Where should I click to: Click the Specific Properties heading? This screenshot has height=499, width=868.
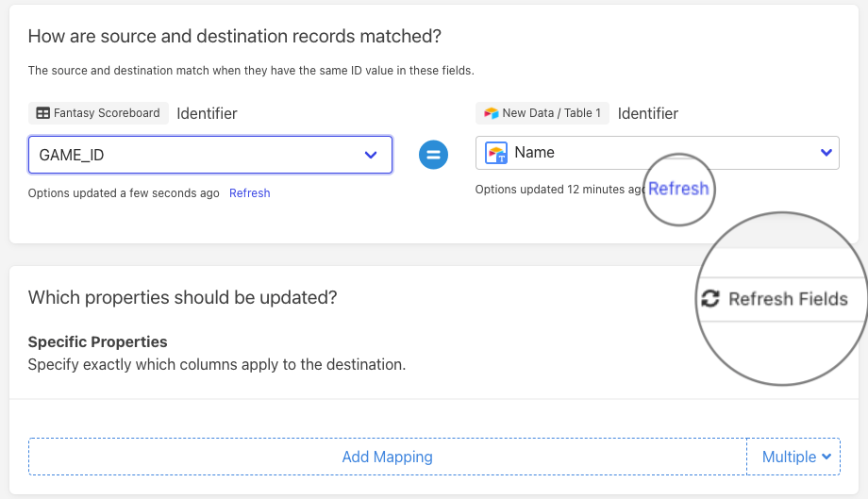coord(97,341)
